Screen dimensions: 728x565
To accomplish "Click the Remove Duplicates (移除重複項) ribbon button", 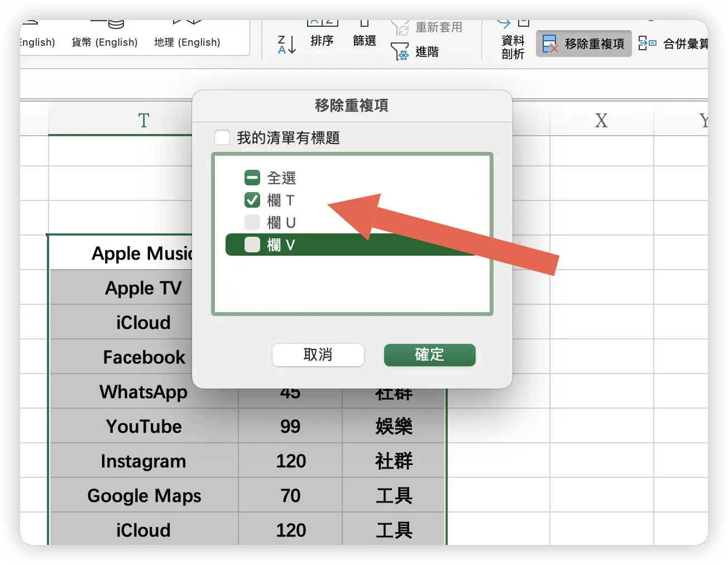I will click(x=583, y=44).
